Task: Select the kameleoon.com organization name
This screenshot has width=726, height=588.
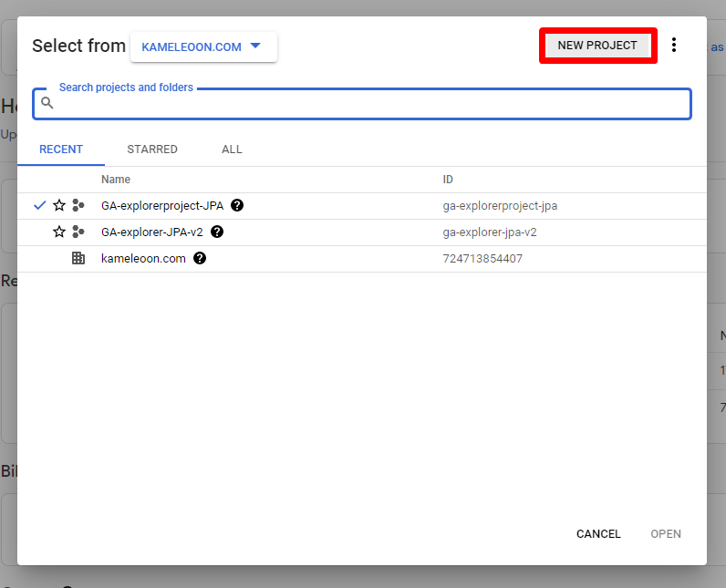Action: click(143, 259)
